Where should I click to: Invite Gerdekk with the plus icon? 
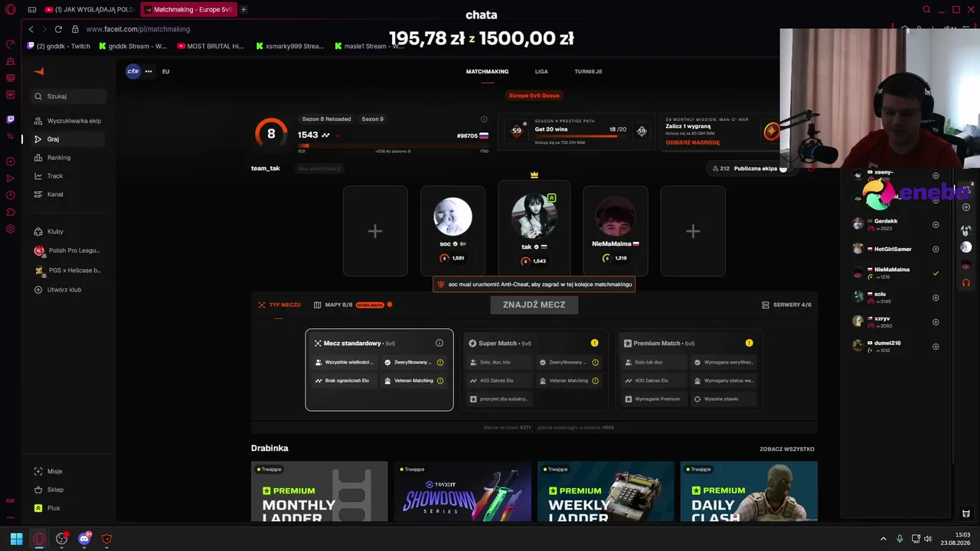click(936, 224)
